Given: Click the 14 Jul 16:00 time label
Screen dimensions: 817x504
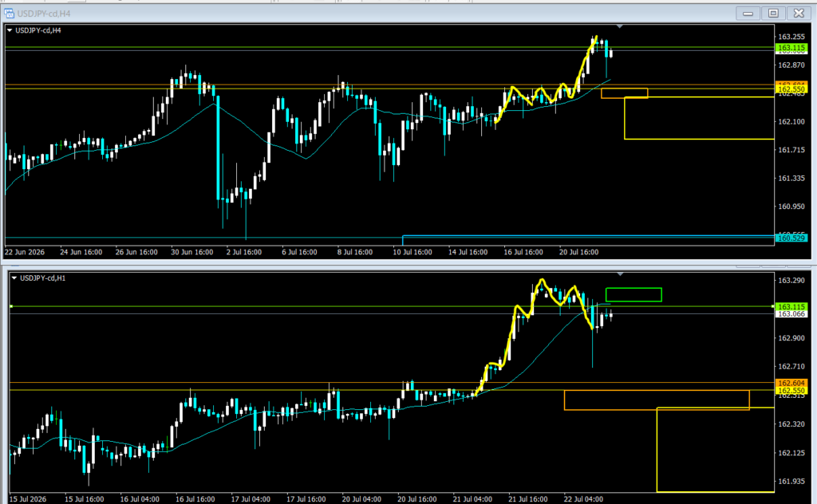Looking at the screenshot, I should 468,252.
